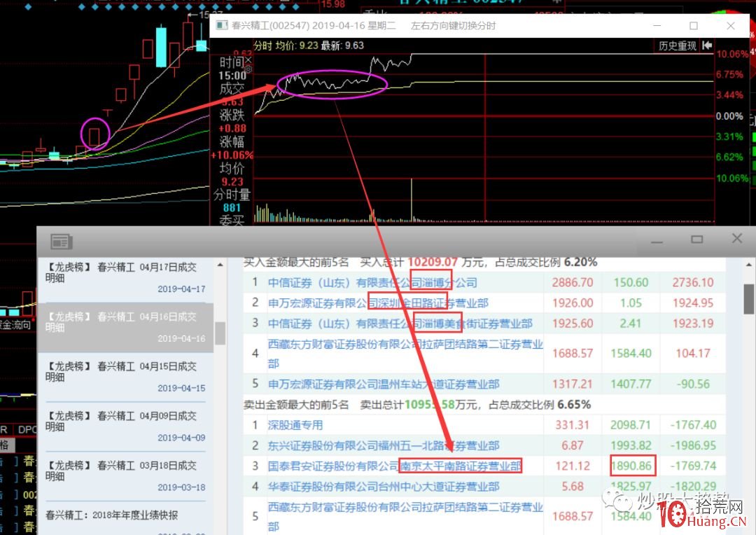Click 买入金额最大的前5名 header text
This screenshot has height=535, width=756.
point(296,263)
